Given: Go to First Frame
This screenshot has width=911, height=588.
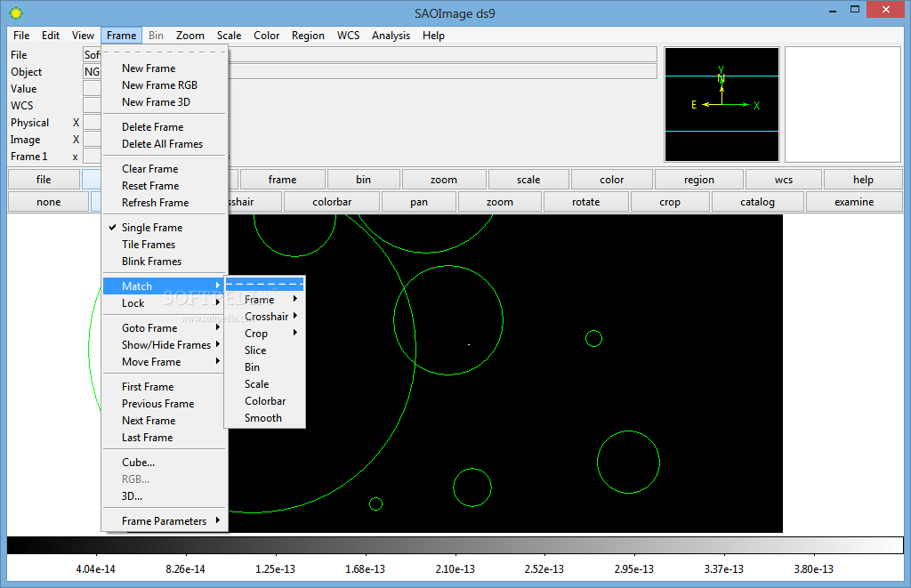Looking at the screenshot, I should [x=165, y=386].
